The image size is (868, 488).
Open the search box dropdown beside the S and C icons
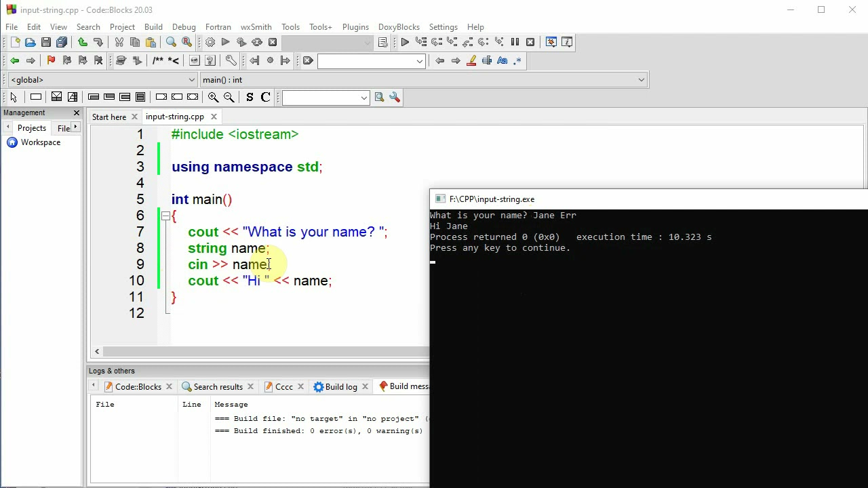364,98
